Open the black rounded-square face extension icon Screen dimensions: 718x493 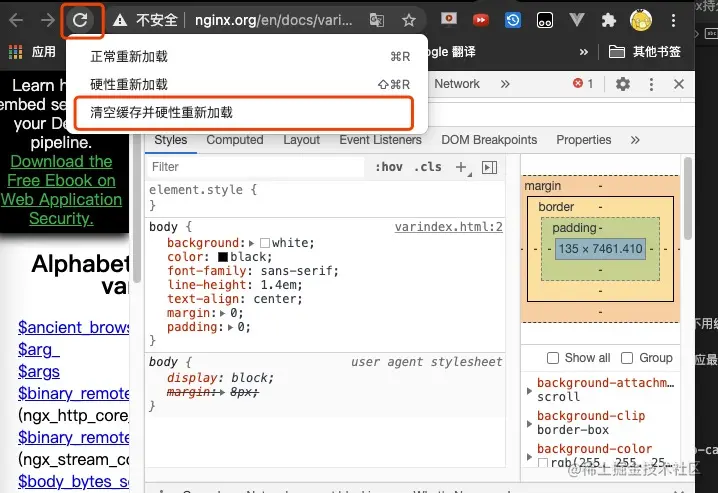[x=544, y=20]
